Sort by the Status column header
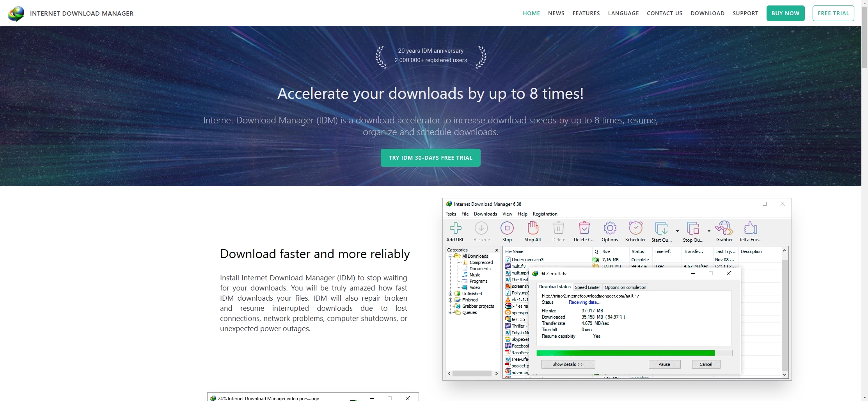The image size is (868, 401). click(x=640, y=251)
